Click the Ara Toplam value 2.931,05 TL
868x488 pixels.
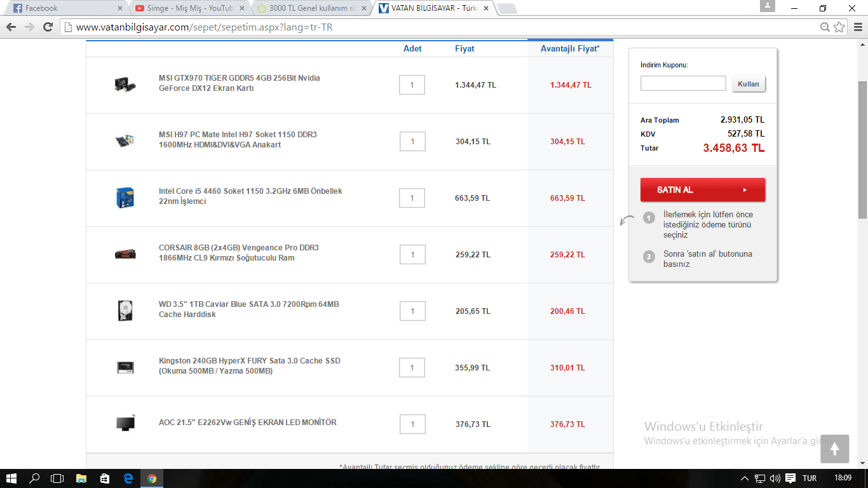pos(742,119)
